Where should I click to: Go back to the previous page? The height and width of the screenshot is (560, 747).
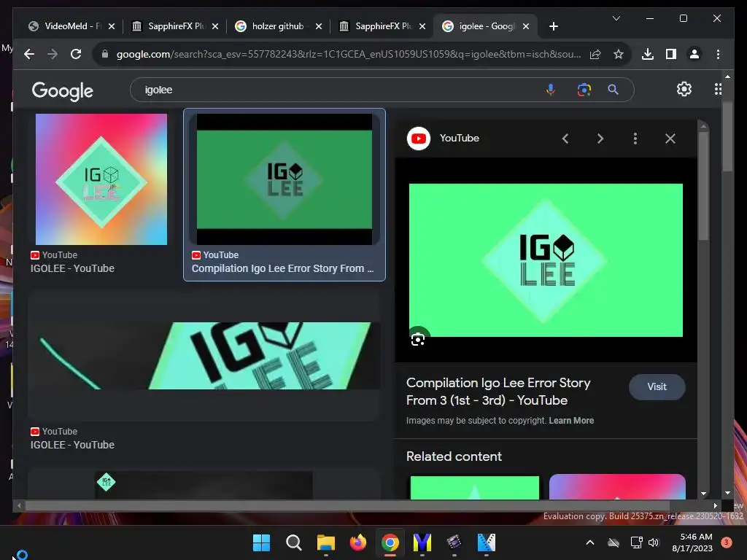(29, 54)
